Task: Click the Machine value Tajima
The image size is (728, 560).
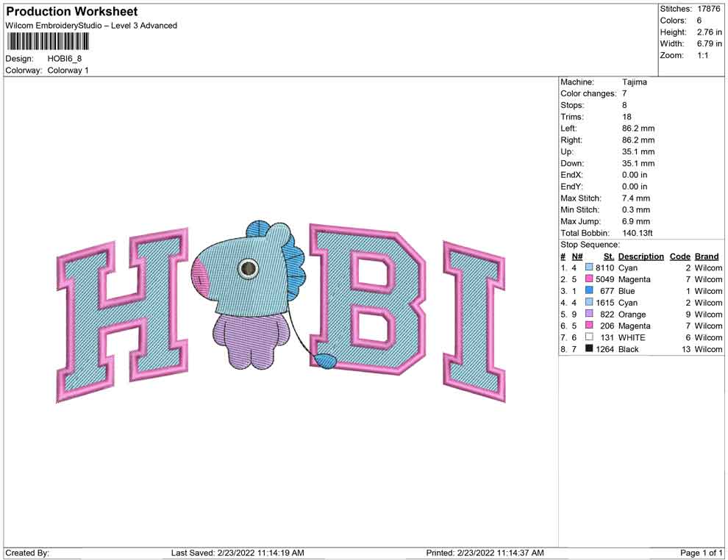Action: click(x=634, y=82)
